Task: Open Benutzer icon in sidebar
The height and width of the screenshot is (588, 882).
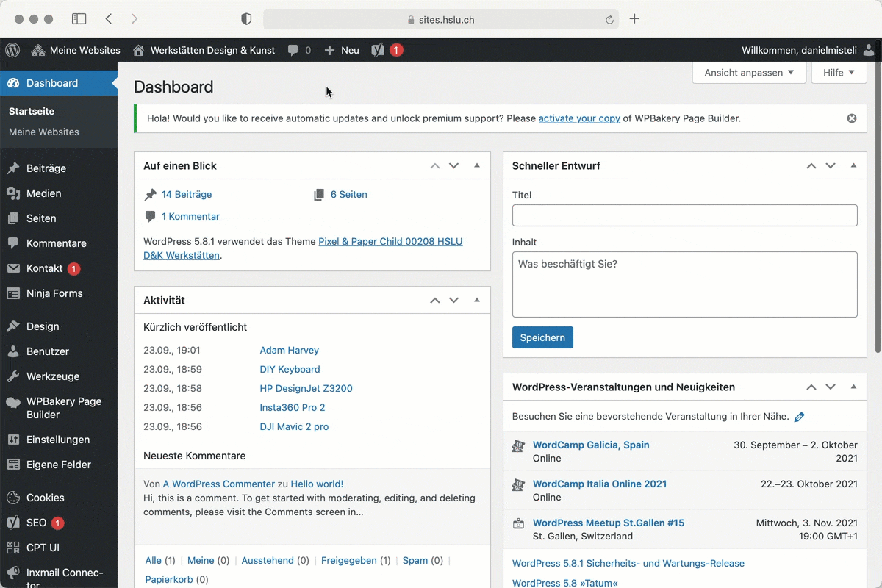Action: click(13, 351)
